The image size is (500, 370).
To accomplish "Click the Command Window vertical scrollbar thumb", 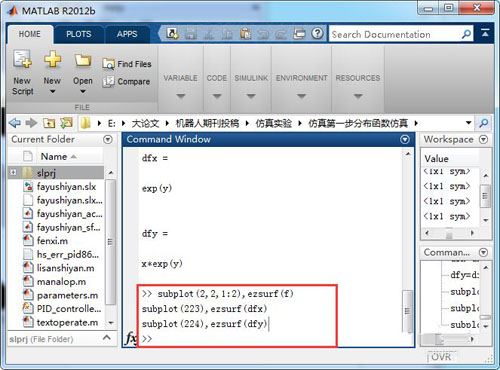I will click(407, 311).
